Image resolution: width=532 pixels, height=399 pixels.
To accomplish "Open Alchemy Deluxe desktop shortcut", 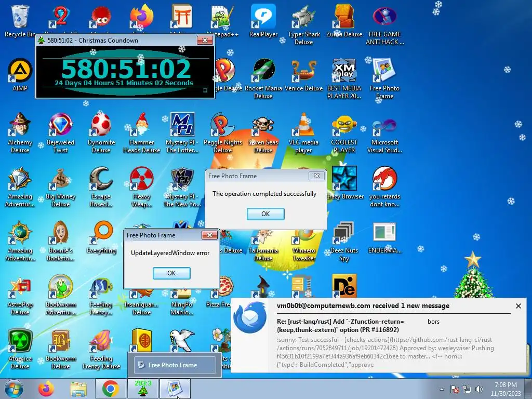I will click(x=20, y=132).
